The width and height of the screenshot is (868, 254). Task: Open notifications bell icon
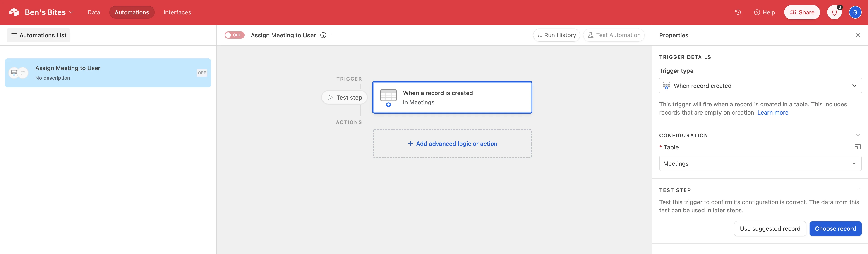pos(834,12)
